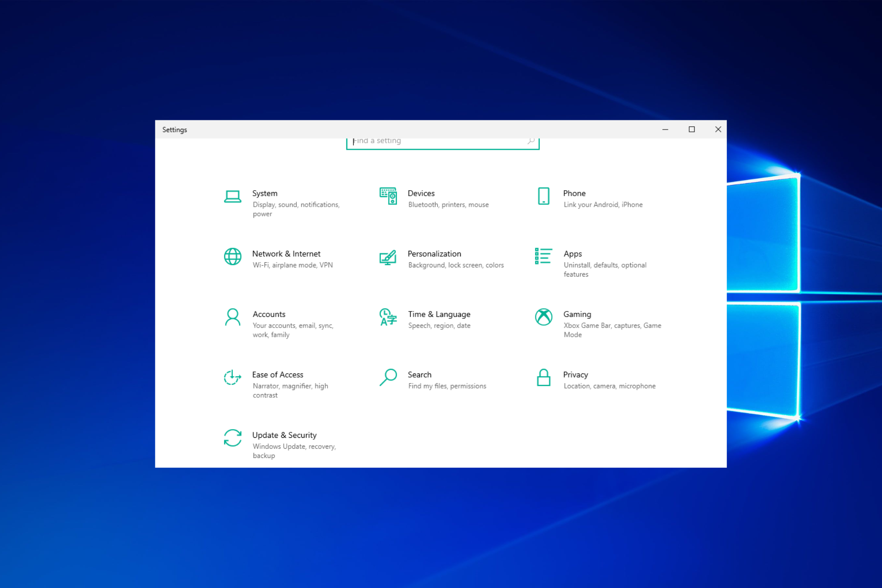Viewport: 882px width, 588px height.
Task: Click the System laptop icon
Action: (x=232, y=197)
